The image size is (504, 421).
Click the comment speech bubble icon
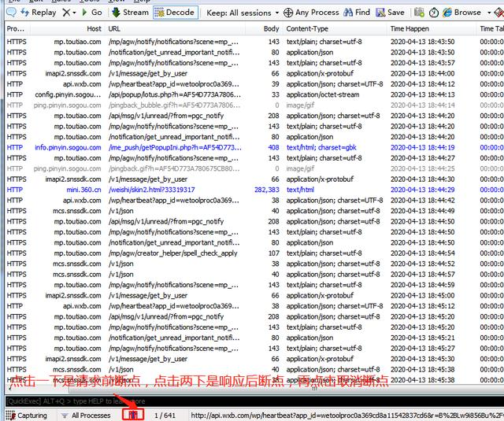[x=11, y=13]
